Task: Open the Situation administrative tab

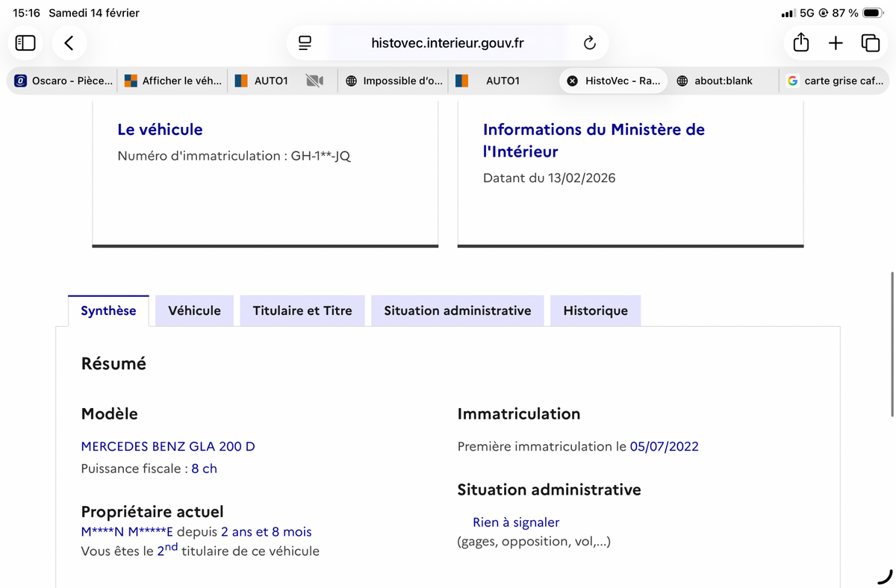Action: pyautogui.click(x=457, y=311)
